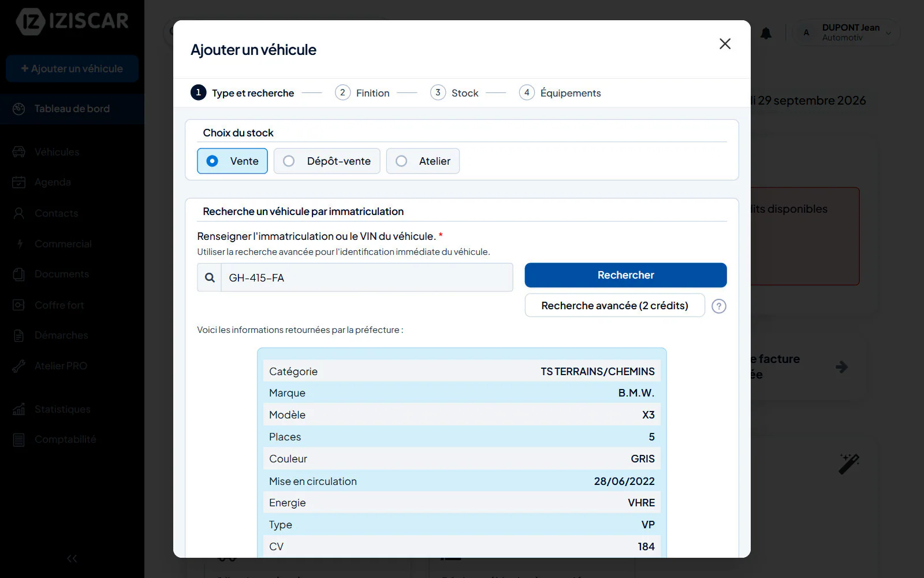Select the Marque B.M.W. row

point(462,393)
